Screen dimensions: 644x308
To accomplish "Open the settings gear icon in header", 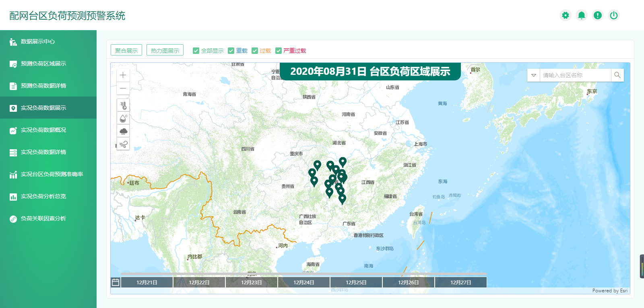I will point(566,15).
